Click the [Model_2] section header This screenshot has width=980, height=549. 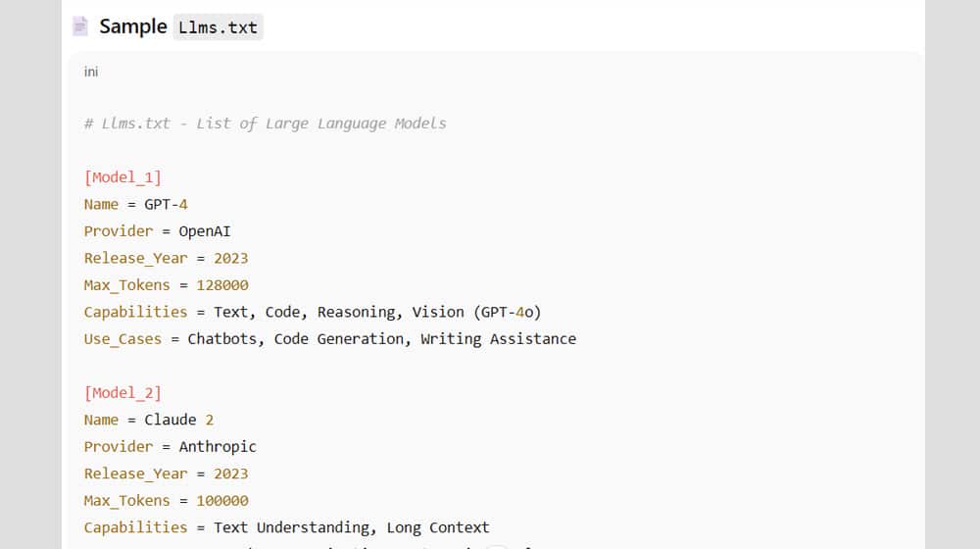pyautogui.click(x=122, y=393)
